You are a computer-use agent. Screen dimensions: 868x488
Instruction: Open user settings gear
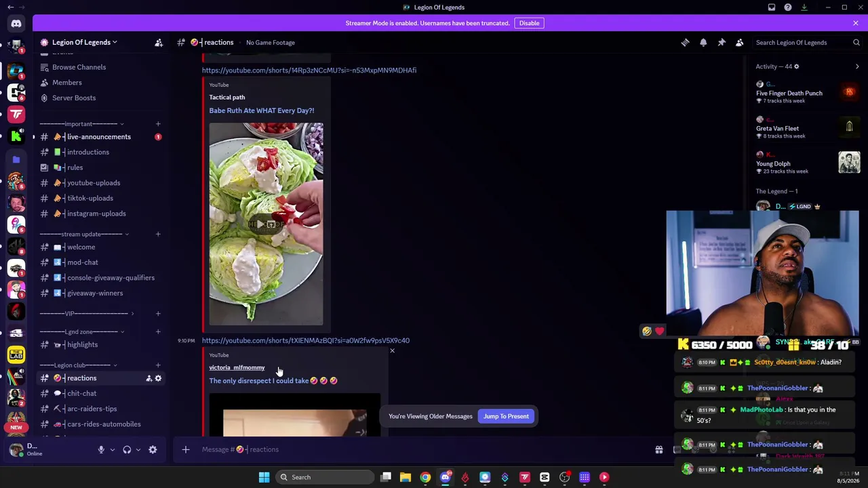coord(153,449)
